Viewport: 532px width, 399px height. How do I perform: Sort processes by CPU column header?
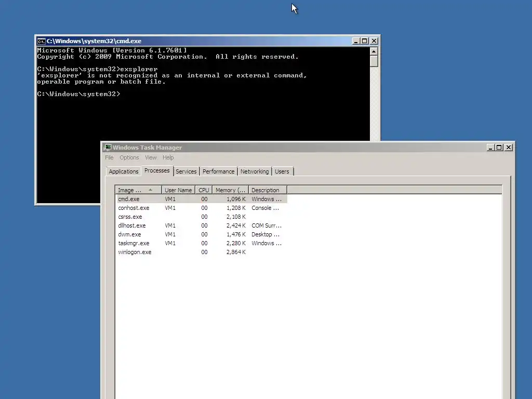tap(204, 190)
